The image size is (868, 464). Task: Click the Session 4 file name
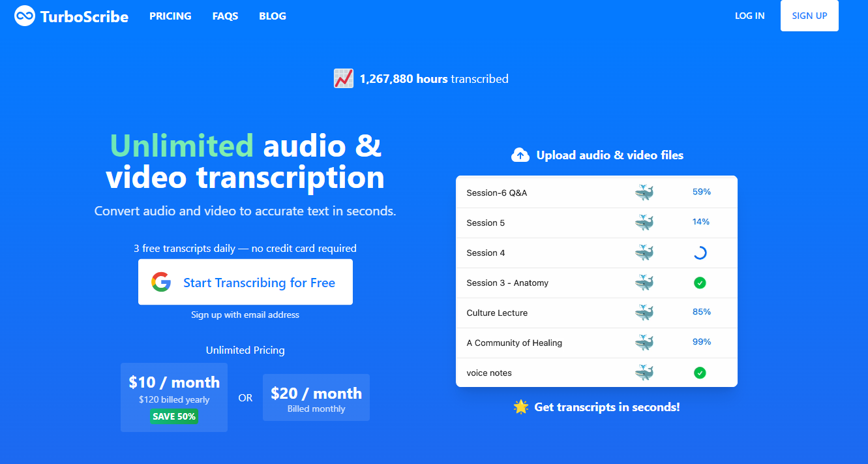click(486, 253)
